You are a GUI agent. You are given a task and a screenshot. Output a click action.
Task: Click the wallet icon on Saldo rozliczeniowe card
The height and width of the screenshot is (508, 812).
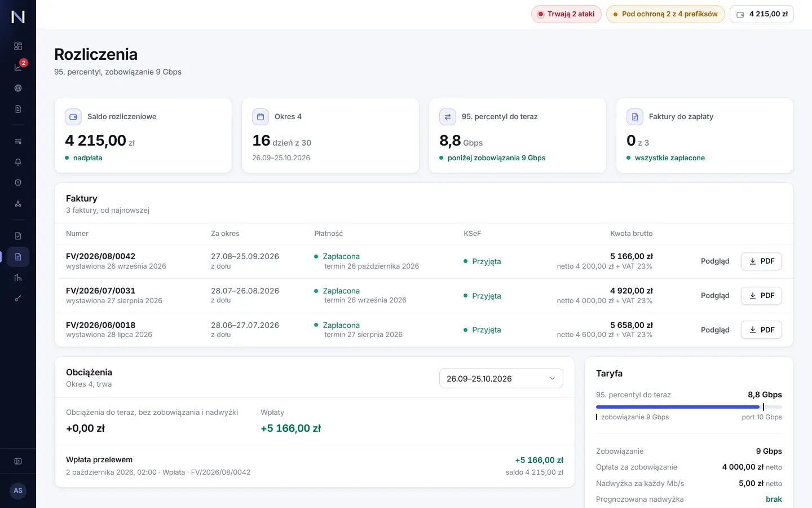pyautogui.click(x=73, y=117)
